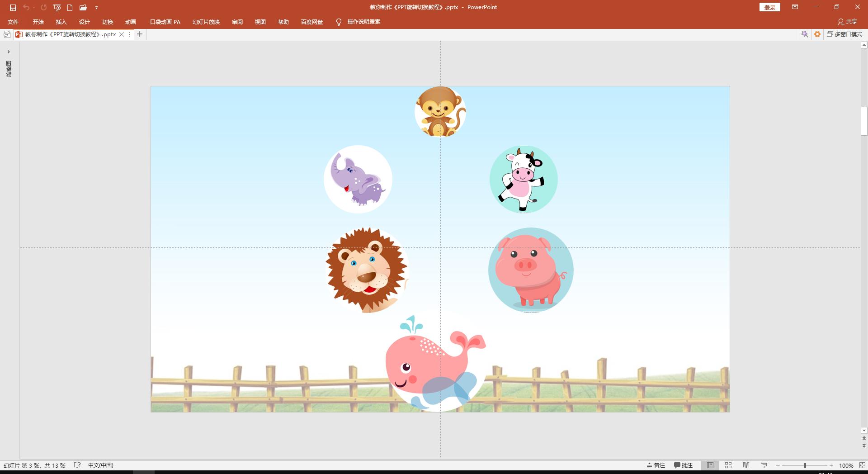Switch to Normal view icon

click(x=710, y=465)
